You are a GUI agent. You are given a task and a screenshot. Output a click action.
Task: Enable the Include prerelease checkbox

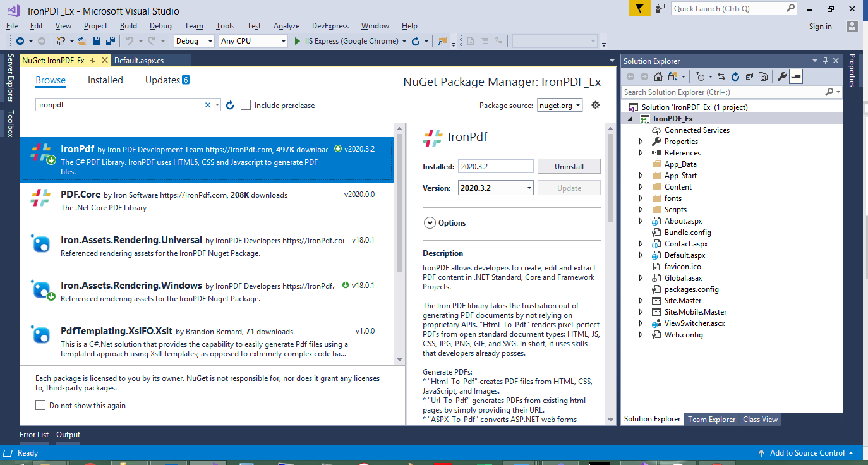pos(246,105)
